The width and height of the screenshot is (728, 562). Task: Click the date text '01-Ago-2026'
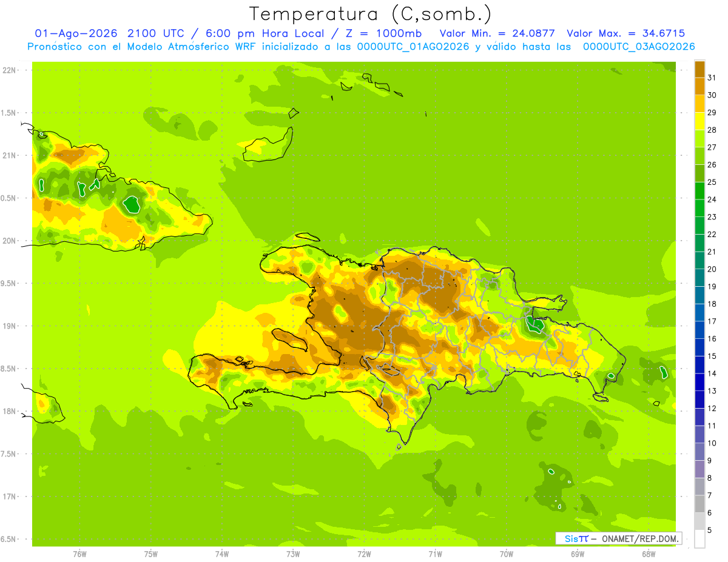[76, 33]
